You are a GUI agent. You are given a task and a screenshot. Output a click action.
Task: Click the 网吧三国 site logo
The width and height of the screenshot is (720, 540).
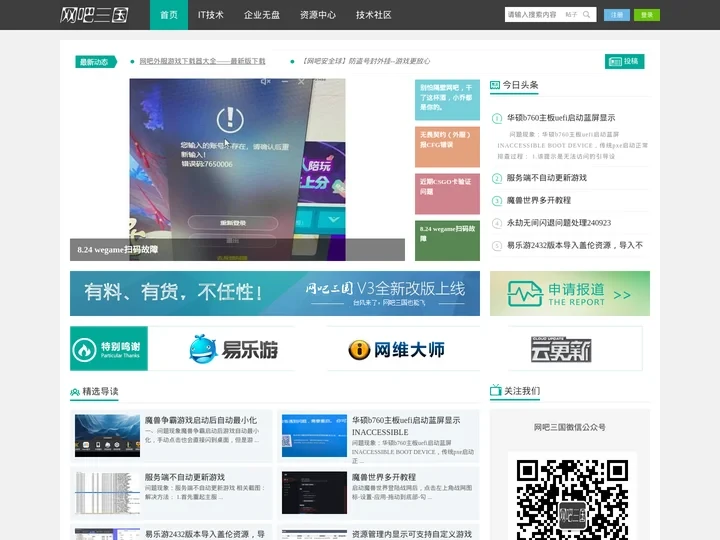click(x=94, y=15)
